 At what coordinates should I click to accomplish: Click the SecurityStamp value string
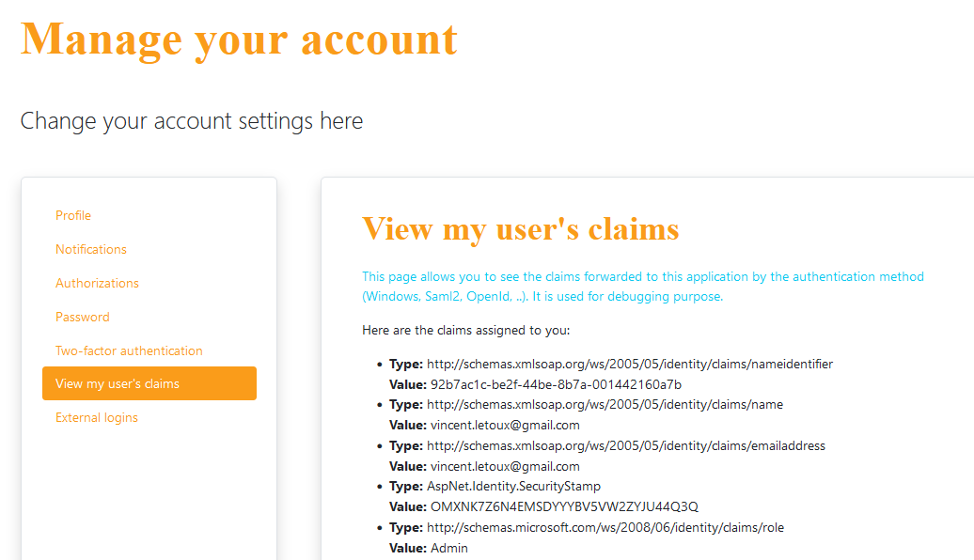[x=565, y=506]
